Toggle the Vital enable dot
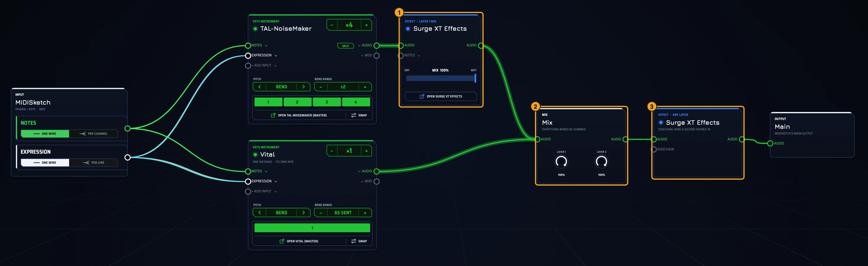The image size is (868, 266). pos(255,155)
